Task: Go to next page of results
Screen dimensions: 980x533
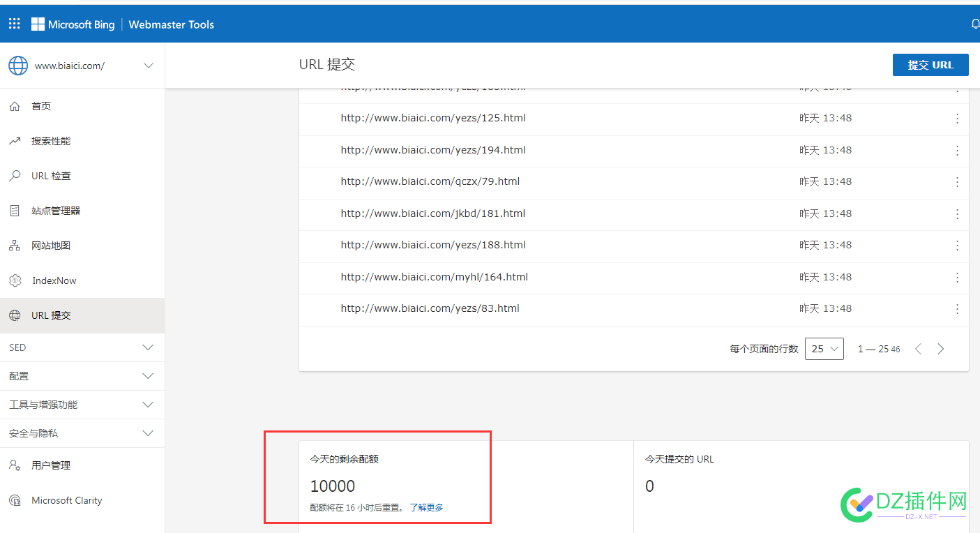Action: pos(941,349)
